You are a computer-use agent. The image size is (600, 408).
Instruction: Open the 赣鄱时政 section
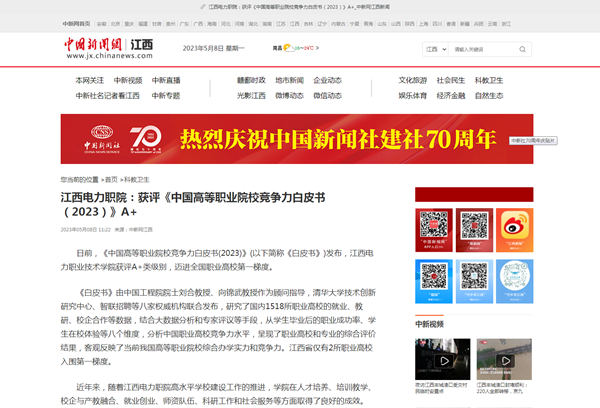pos(251,80)
